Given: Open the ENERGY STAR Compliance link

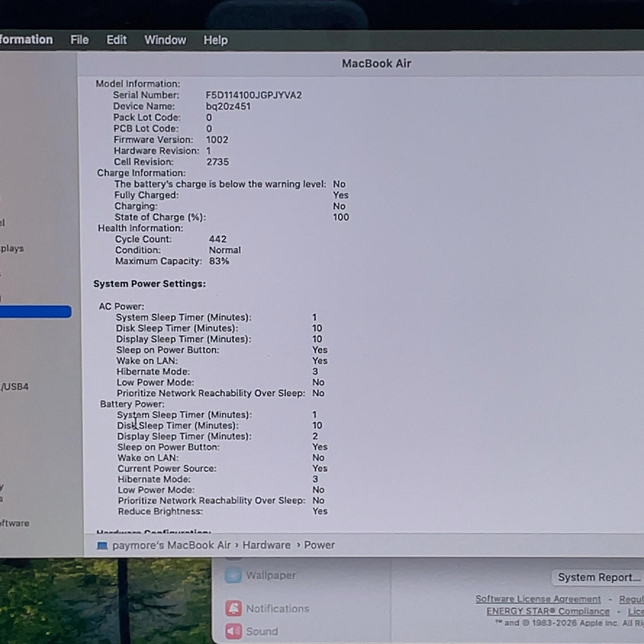Looking at the screenshot, I should (x=548, y=611).
